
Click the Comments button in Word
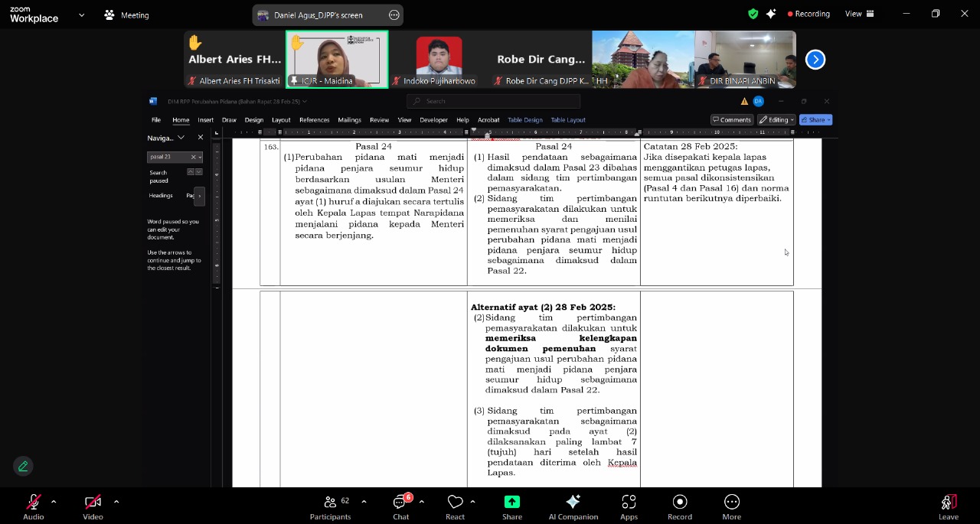(x=731, y=120)
